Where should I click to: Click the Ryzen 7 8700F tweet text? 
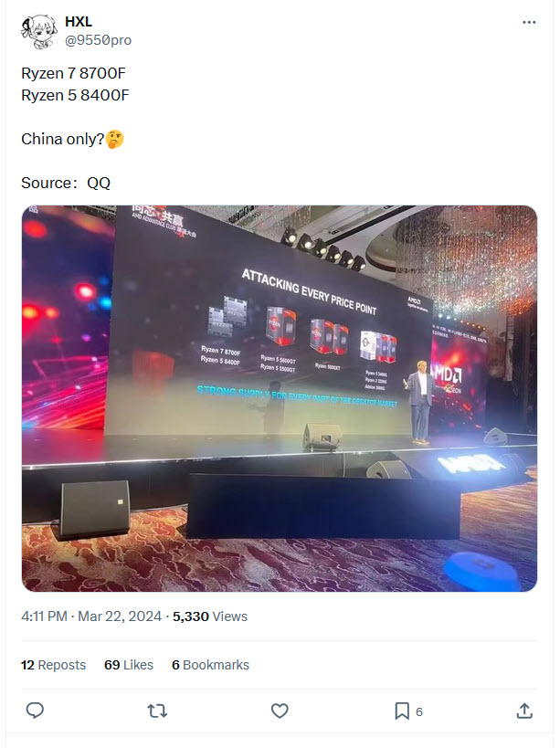pos(73,73)
